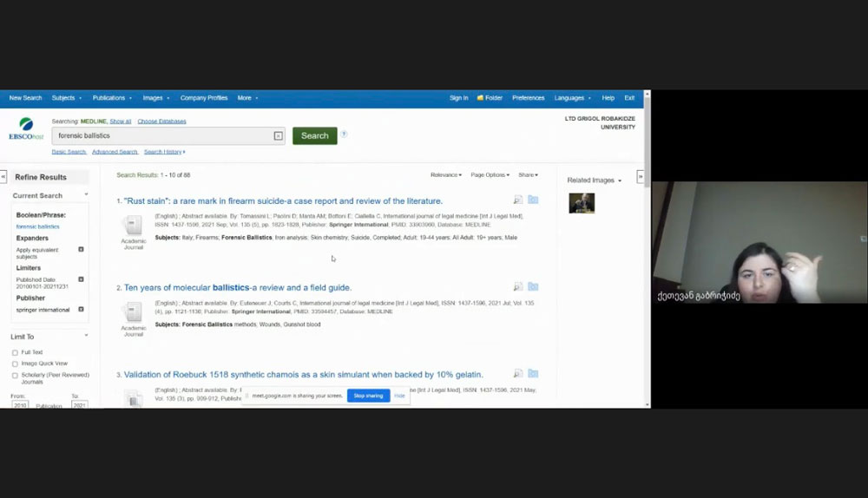Viewport: 868px width, 498px height.
Task: Remove the Published Date limiter
Action: coord(81,279)
